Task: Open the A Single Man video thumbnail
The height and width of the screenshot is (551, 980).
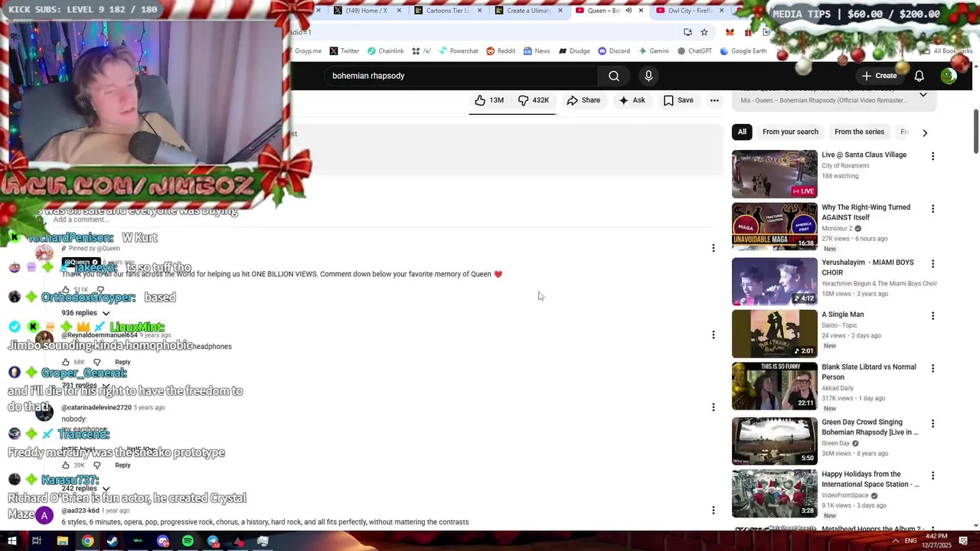Action: click(775, 334)
